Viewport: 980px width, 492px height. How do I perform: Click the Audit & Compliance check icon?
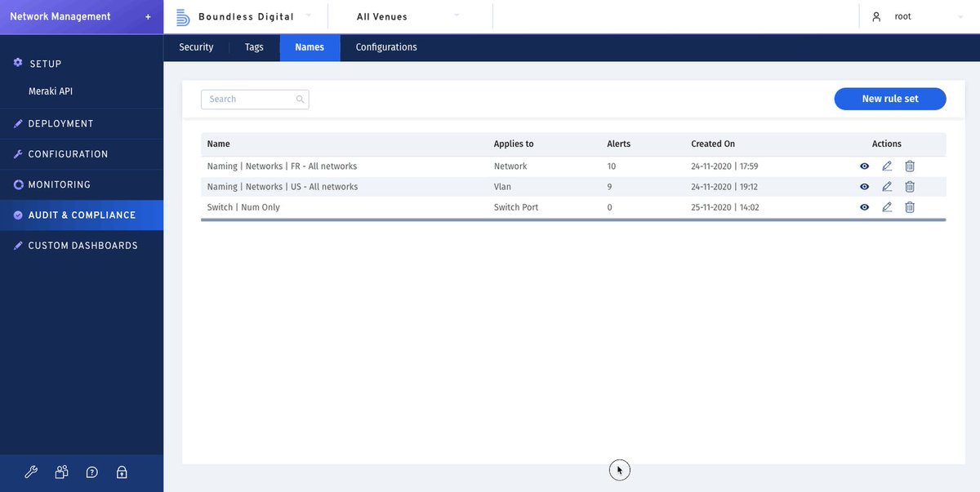18,215
